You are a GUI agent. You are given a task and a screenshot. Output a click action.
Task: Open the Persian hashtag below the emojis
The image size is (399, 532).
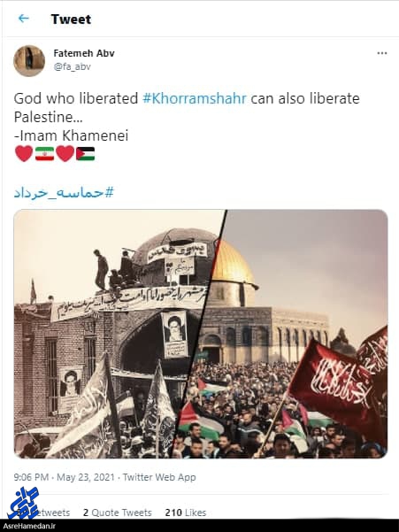coord(64,193)
